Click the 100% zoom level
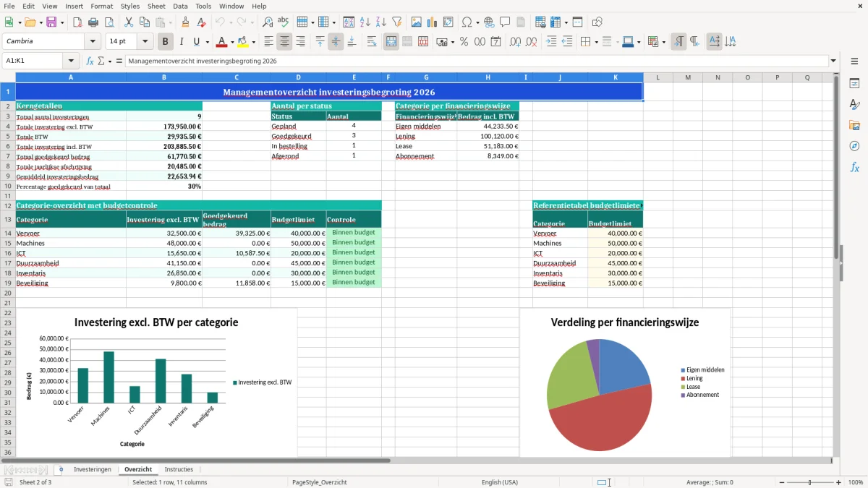 [855, 482]
